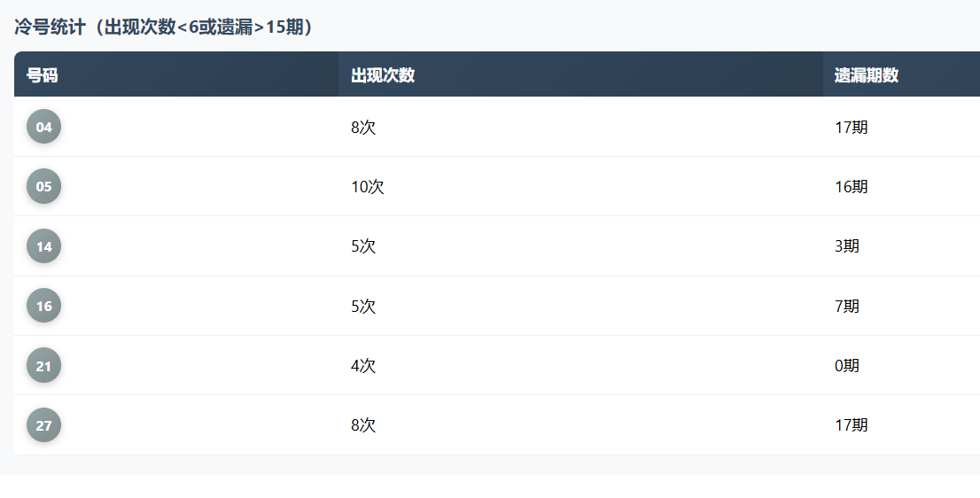Select the 8次 count for number 04

(x=363, y=127)
